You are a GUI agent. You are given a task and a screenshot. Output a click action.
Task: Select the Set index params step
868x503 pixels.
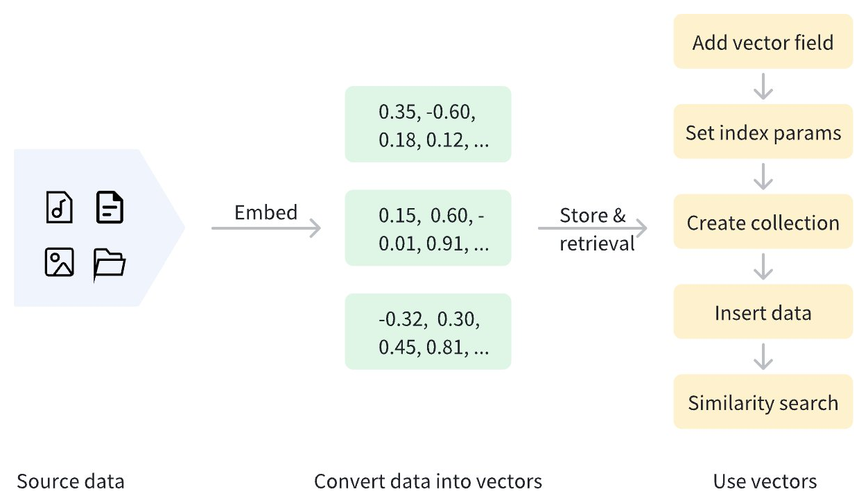763,133
